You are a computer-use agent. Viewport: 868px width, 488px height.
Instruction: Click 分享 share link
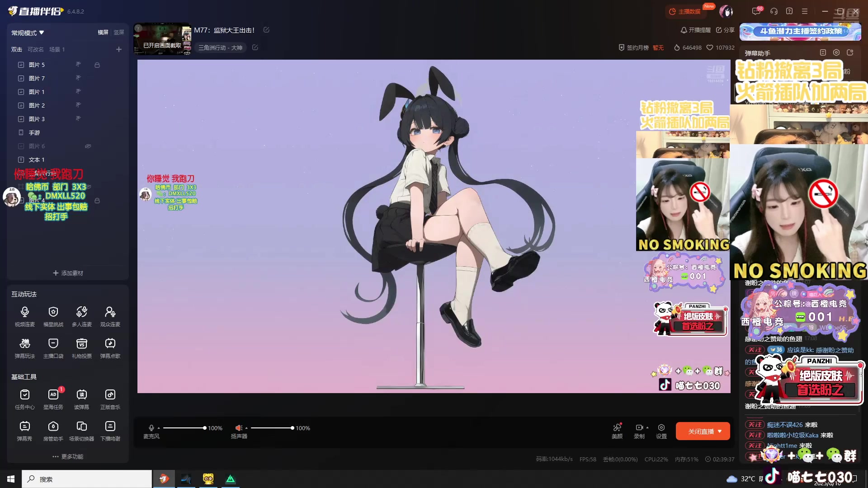(x=725, y=30)
